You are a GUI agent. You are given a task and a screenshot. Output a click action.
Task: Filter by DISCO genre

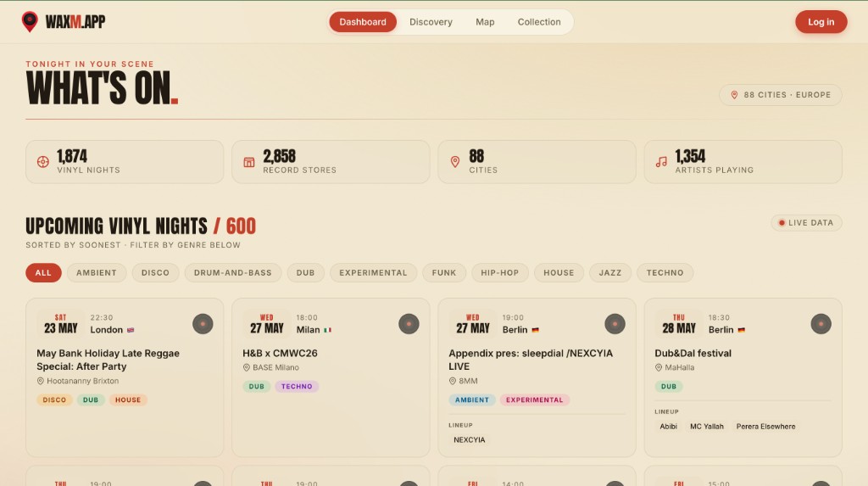(155, 272)
